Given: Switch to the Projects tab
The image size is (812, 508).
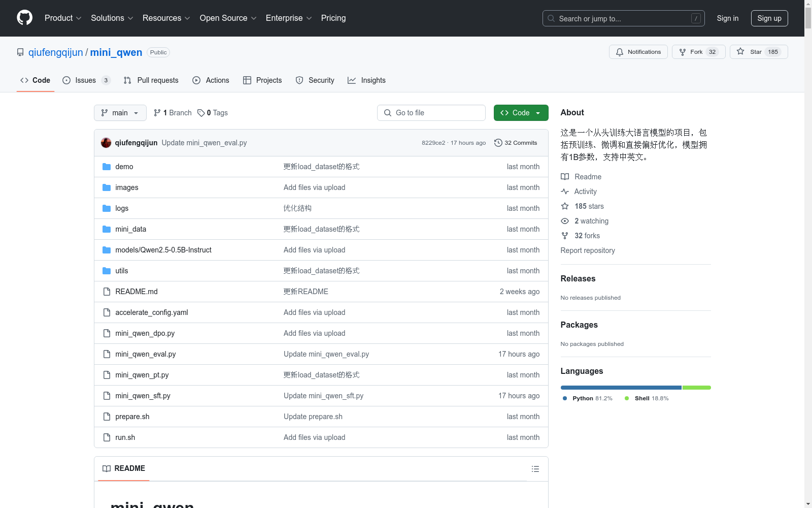Looking at the screenshot, I should [x=262, y=80].
